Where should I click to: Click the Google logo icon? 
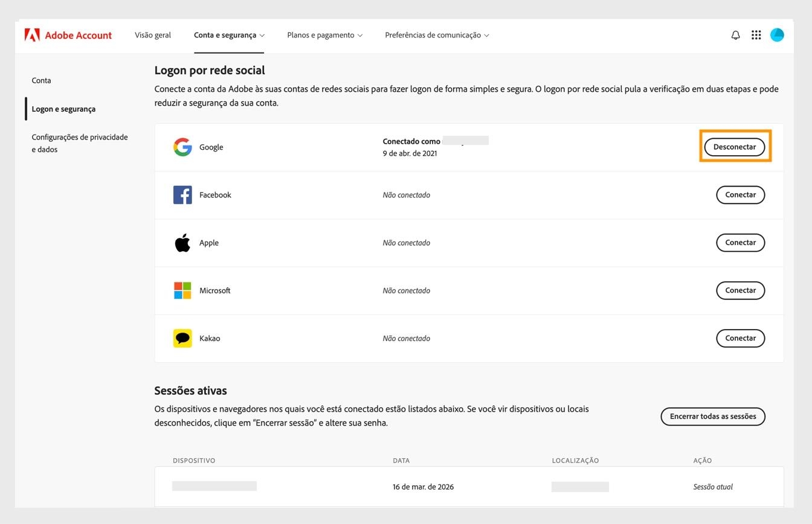pos(182,147)
